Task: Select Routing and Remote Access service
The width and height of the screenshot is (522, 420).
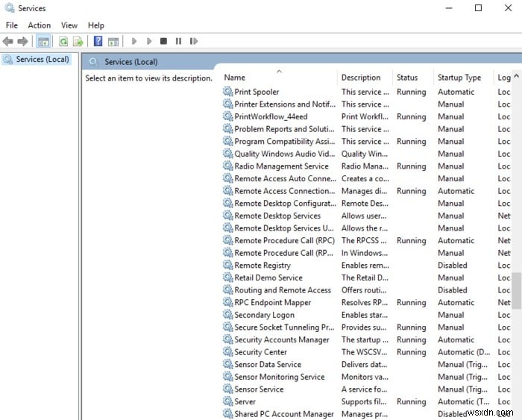Action: point(283,290)
